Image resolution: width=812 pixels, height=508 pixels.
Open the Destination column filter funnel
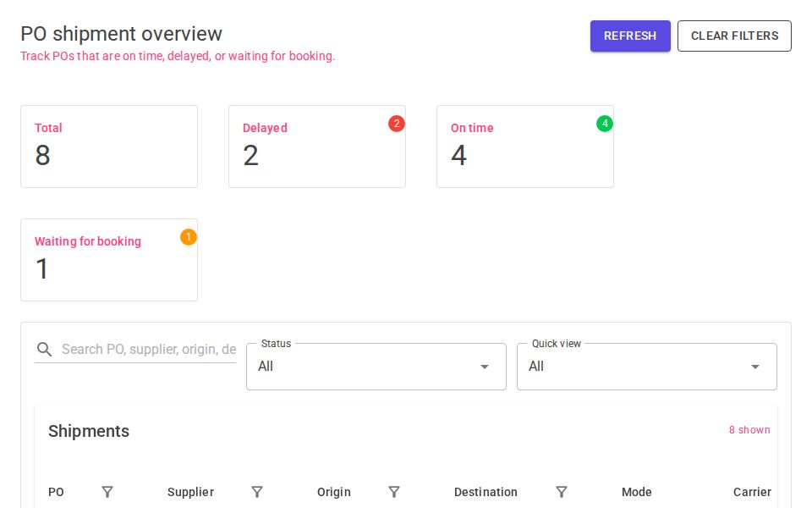[x=562, y=492]
